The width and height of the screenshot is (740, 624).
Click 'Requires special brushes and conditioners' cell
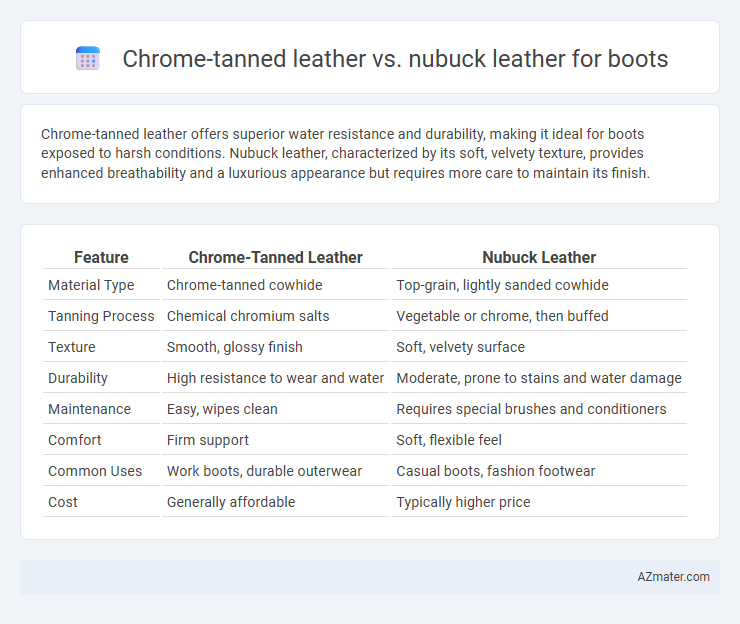click(531, 409)
